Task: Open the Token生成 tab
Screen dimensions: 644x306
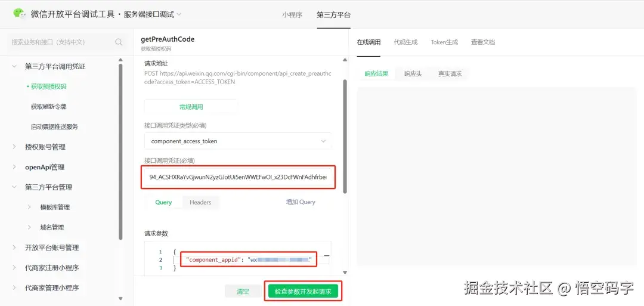Action: click(x=444, y=42)
